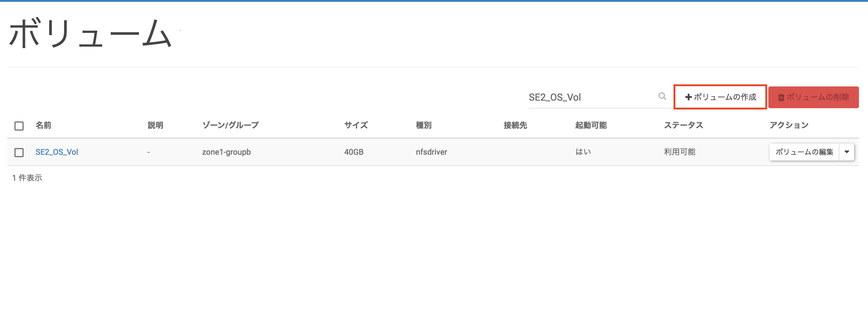This screenshot has height=324, width=868.
Task: Sort by the 種別 column header
Action: pos(423,125)
